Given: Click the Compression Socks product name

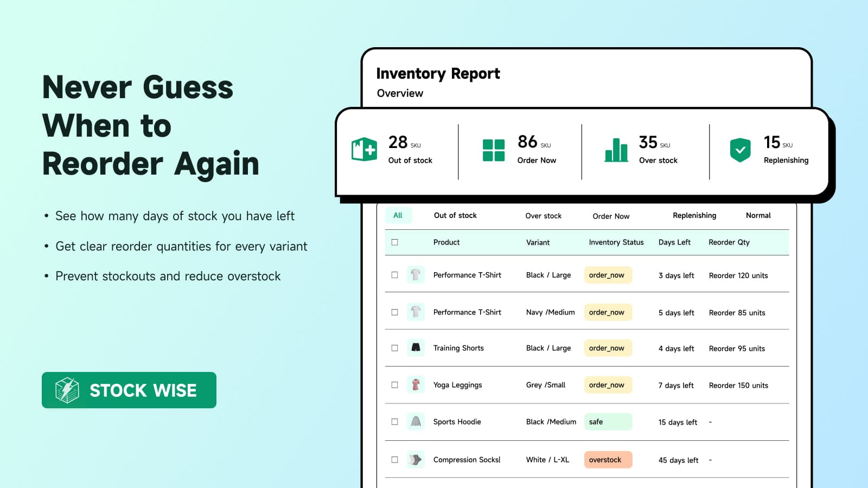Looking at the screenshot, I should 467,460.
